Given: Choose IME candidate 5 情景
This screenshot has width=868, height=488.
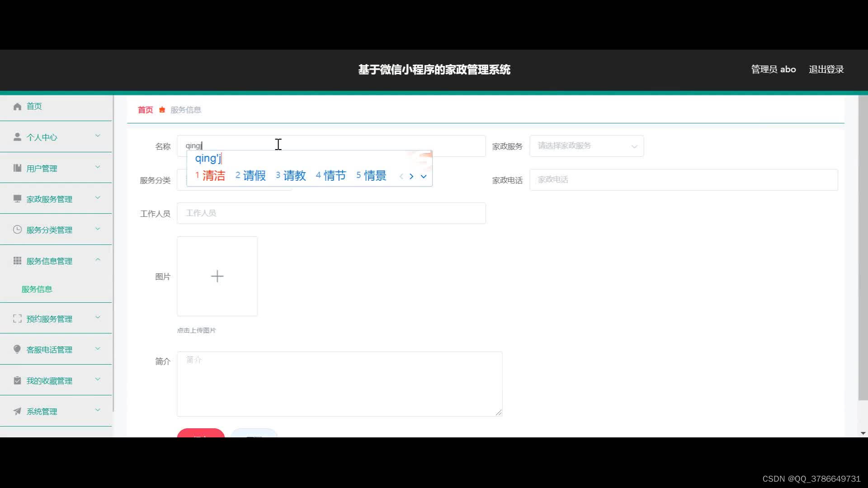Looking at the screenshot, I should [x=371, y=176].
